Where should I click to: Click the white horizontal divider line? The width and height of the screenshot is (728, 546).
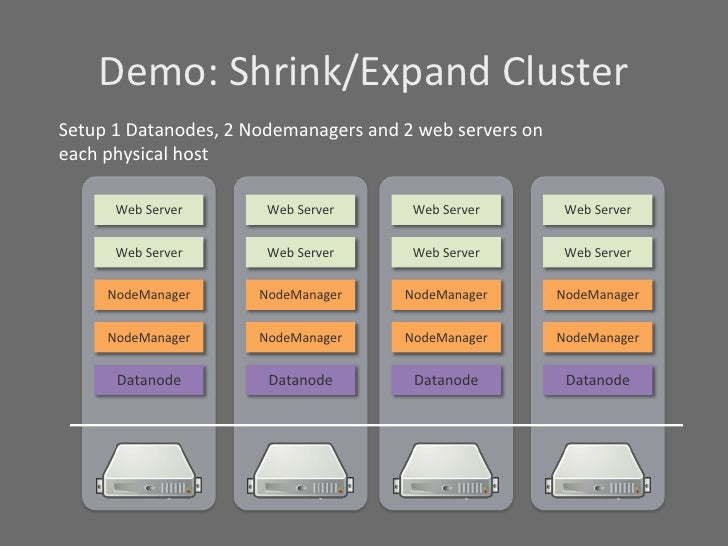[x=376, y=425]
